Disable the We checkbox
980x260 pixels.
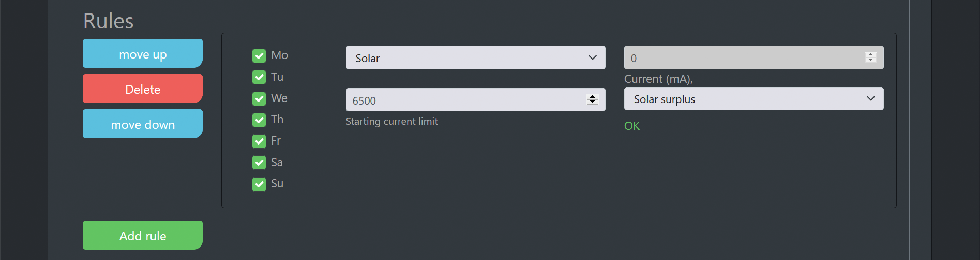[259, 98]
